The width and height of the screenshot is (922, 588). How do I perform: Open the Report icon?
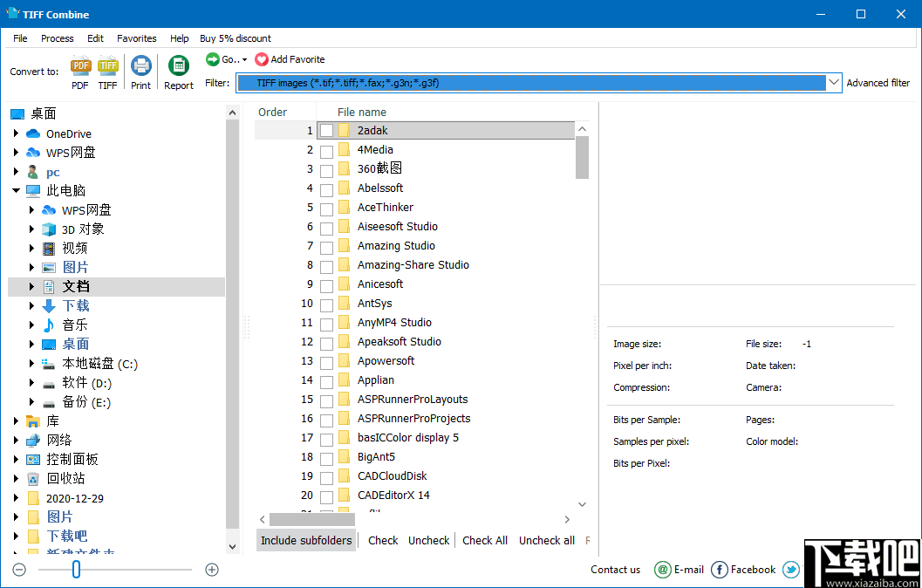[x=178, y=65]
